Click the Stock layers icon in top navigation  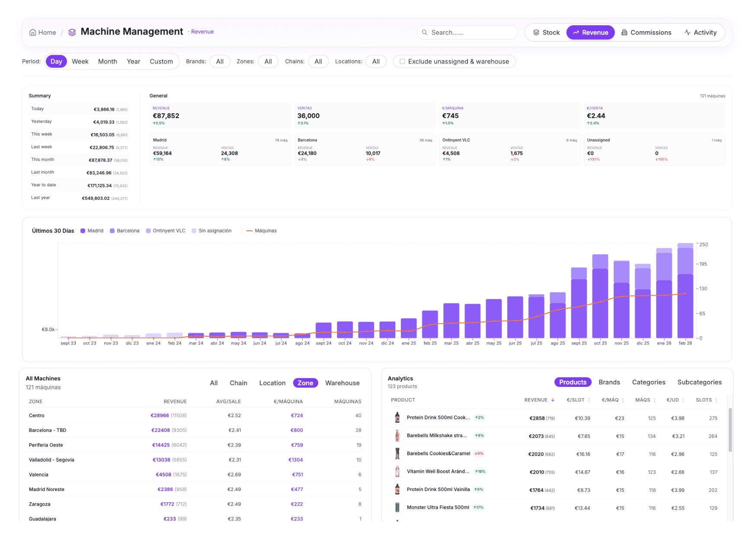[537, 32]
